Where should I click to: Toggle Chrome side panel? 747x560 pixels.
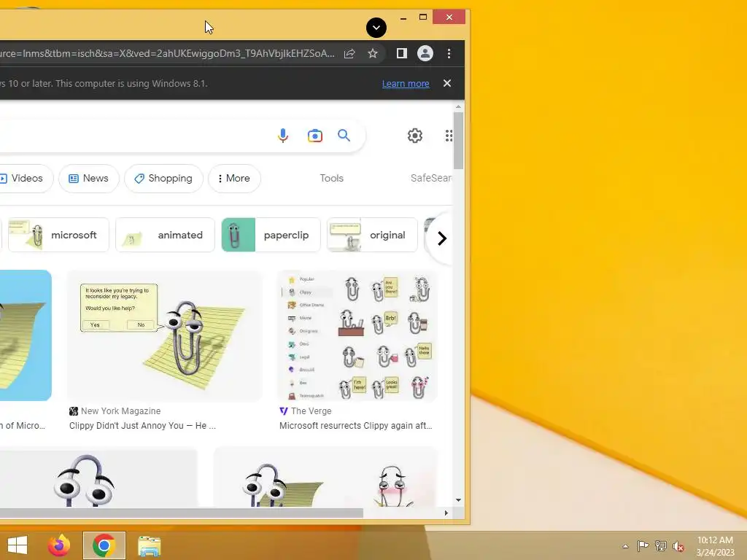402,53
